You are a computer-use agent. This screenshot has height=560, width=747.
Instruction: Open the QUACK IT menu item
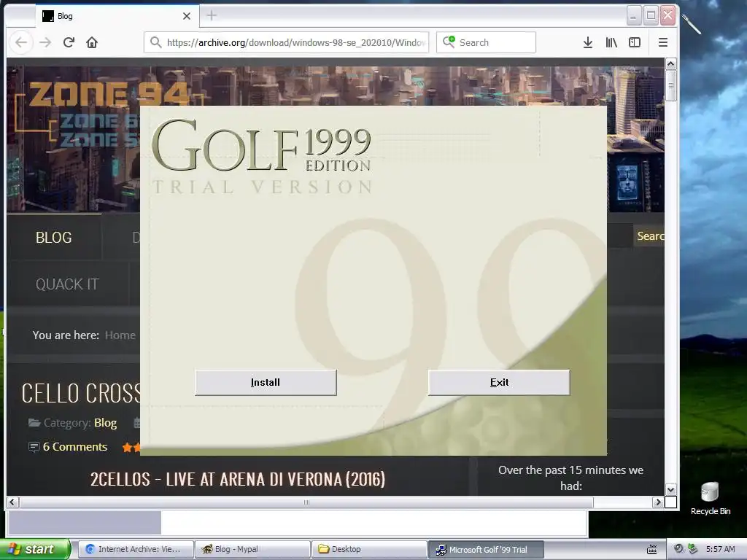(x=67, y=284)
